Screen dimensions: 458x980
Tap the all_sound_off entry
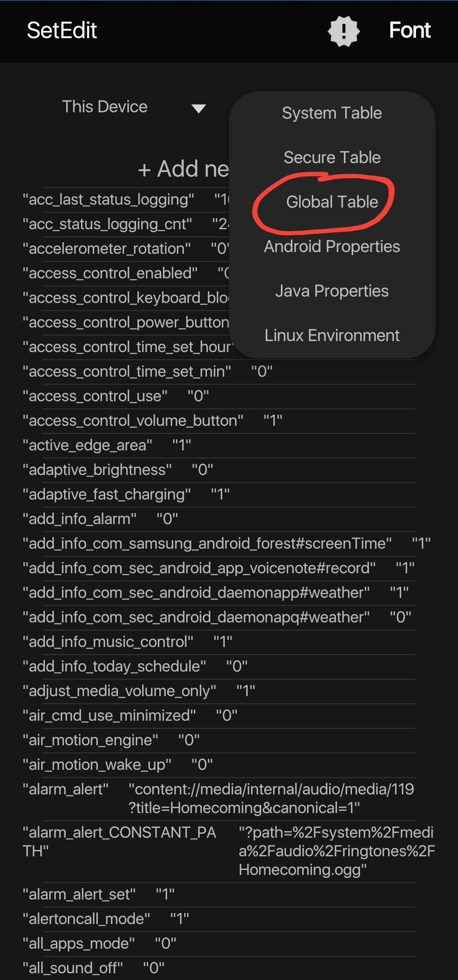tap(93, 968)
